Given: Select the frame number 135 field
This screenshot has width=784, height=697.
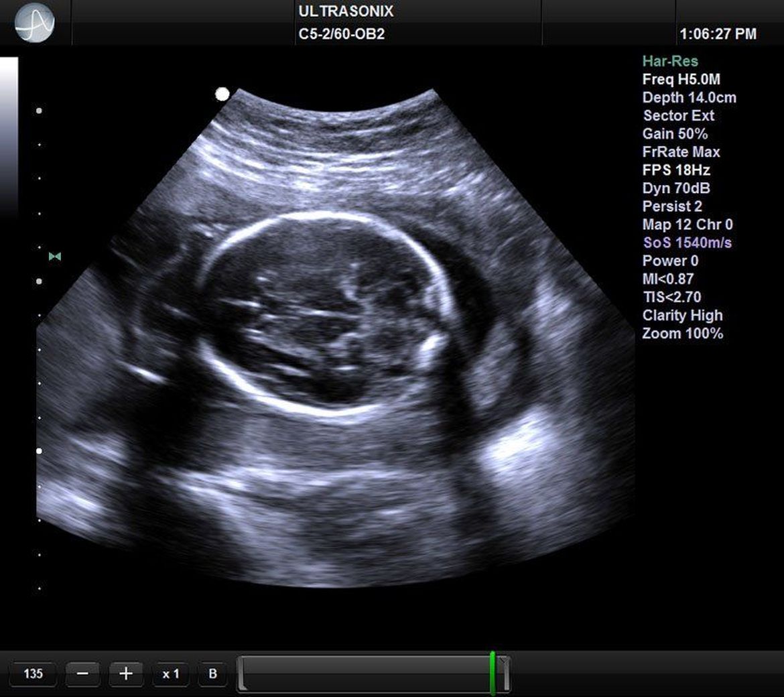Looking at the screenshot, I should [34, 674].
